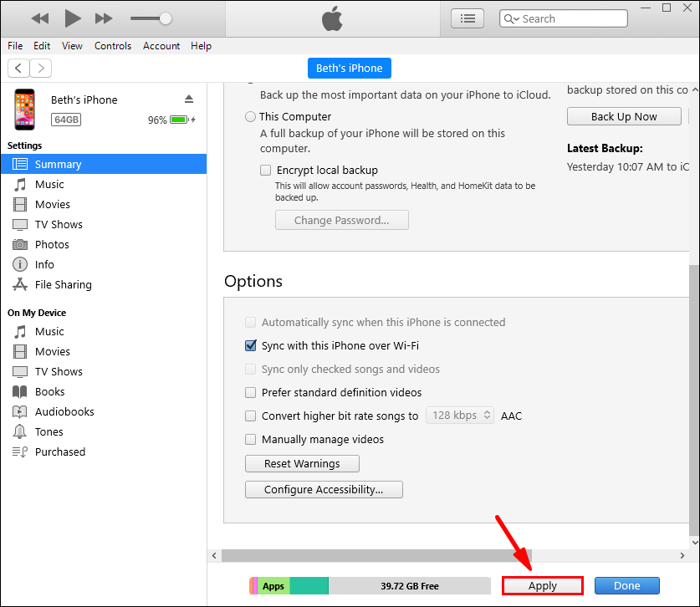
Task: Open the list view icon button
Action: click(x=468, y=18)
